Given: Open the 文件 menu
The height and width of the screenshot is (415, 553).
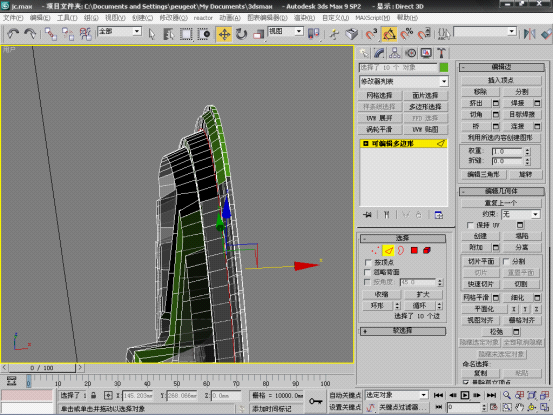Looking at the screenshot, I should point(13,18).
